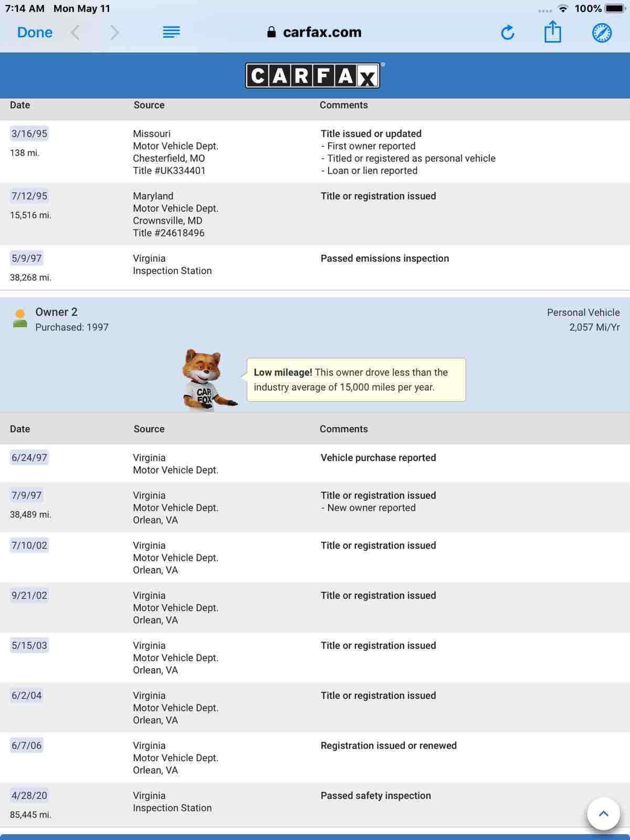This screenshot has height=840, width=630.
Task: Click 'Personal Vehicle' label
Action: (x=583, y=312)
